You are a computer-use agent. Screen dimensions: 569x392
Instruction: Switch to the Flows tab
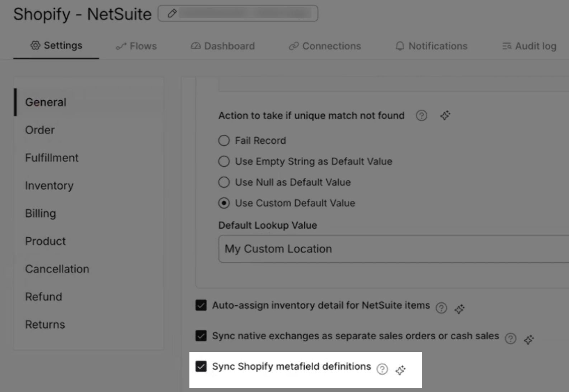136,46
